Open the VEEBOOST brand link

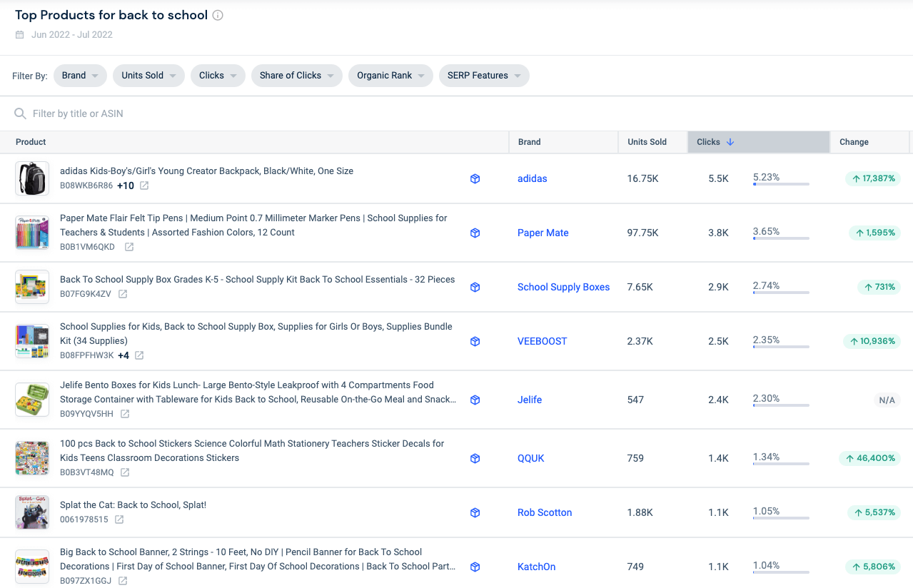point(543,341)
